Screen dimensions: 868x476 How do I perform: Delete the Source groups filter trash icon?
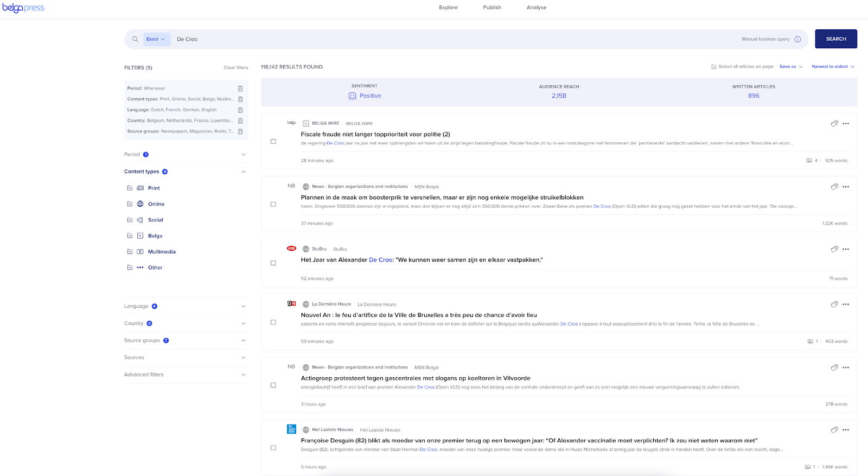pyautogui.click(x=240, y=131)
